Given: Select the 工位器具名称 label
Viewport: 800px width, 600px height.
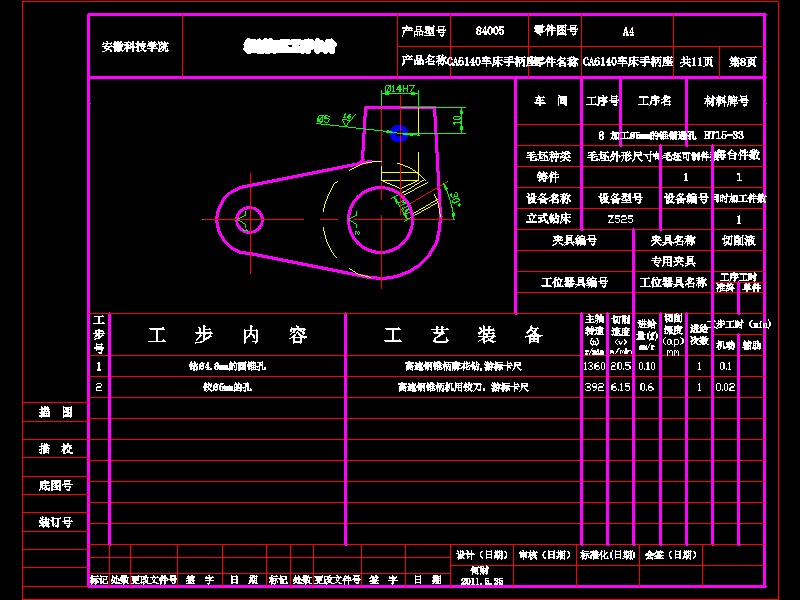Looking at the screenshot, I should tap(673, 282).
